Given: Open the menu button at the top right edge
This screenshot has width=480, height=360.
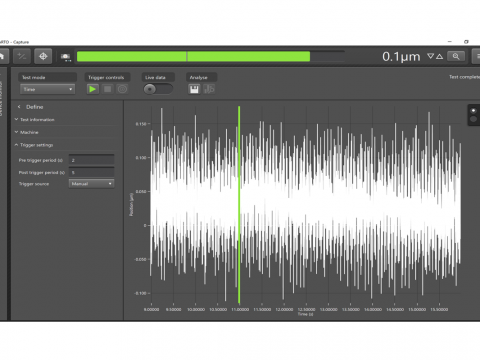Looking at the screenshot, I should pos(477,56).
